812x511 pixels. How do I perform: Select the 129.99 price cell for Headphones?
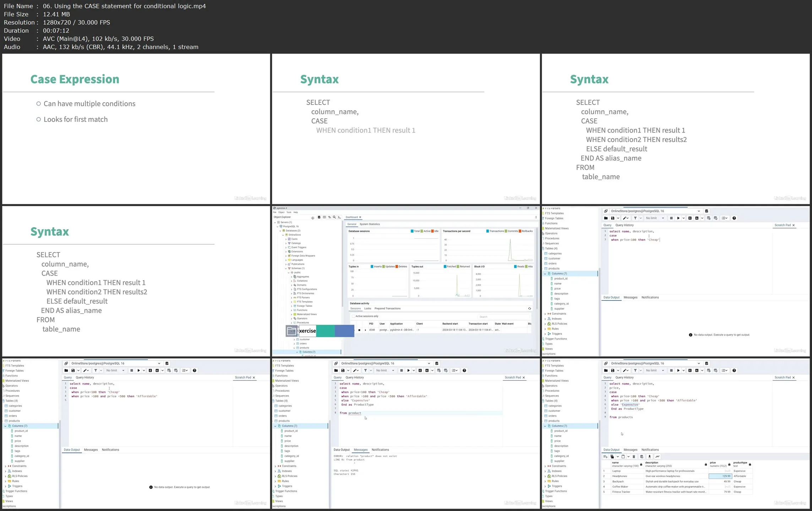720,476
